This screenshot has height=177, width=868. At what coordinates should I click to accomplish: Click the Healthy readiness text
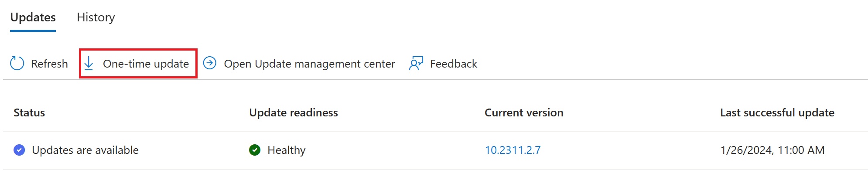(x=286, y=150)
